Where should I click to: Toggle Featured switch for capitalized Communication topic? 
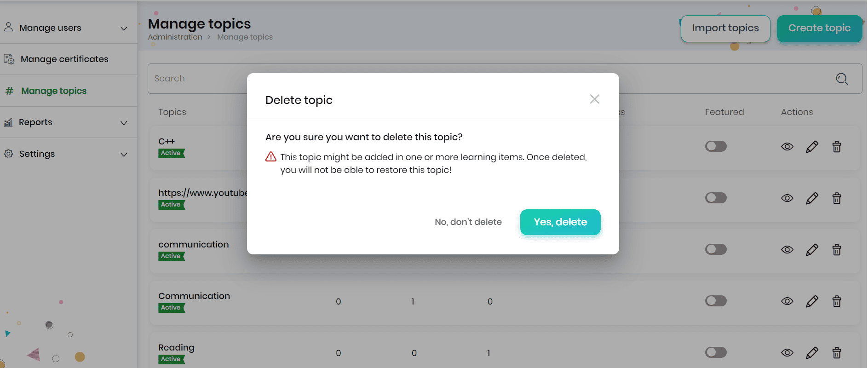point(716,301)
